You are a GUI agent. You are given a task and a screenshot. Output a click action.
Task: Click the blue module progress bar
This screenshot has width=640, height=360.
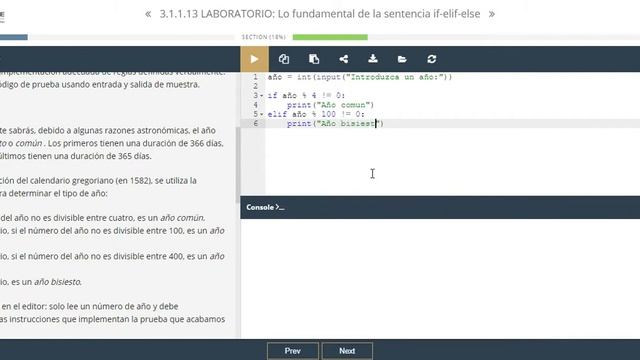click(x=13, y=37)
